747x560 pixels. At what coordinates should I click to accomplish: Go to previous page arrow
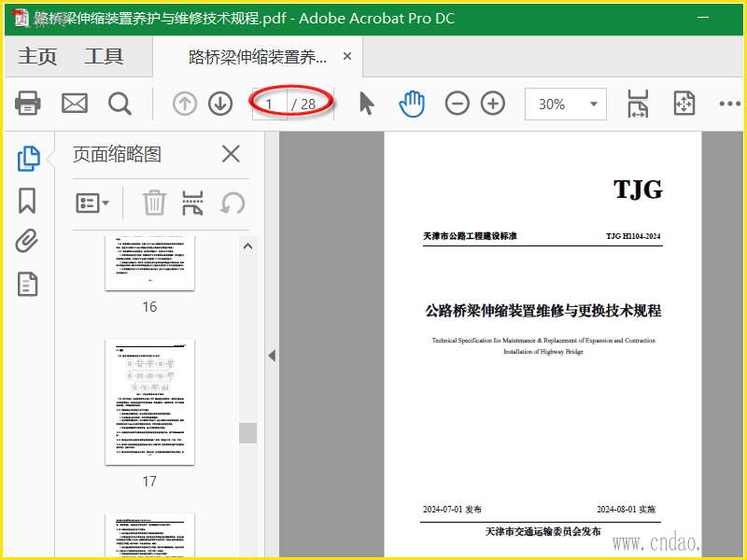pyautogui.click(x=185, y=104)
